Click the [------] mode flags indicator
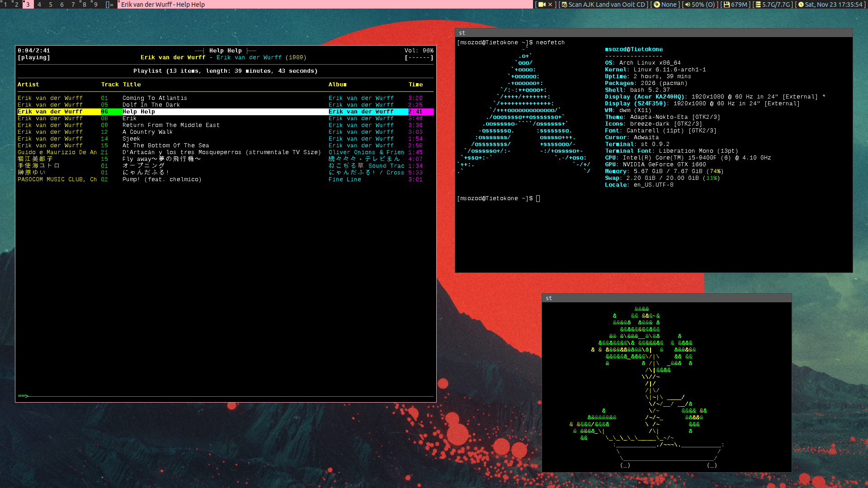 (419, 57)
